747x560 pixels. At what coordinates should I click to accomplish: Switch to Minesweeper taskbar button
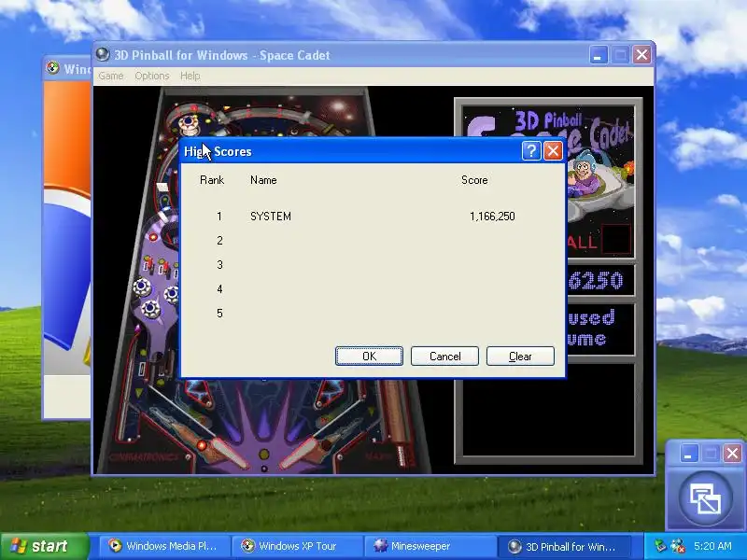coord(430,546)
